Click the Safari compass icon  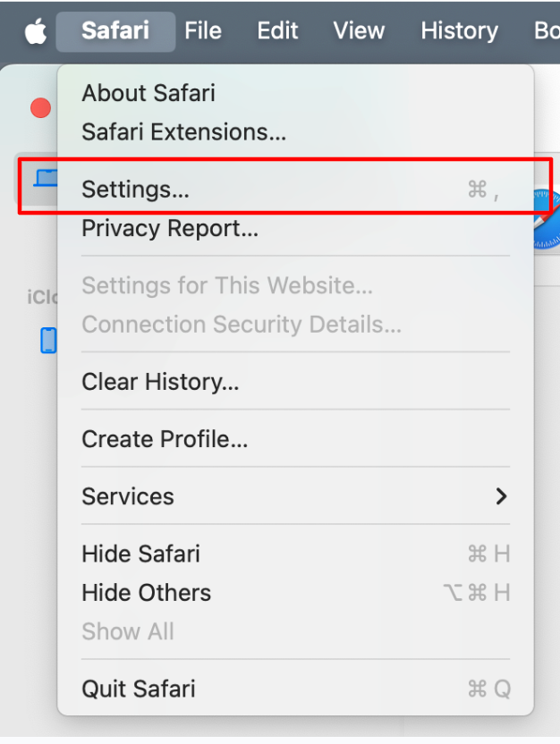pos(546,219)
